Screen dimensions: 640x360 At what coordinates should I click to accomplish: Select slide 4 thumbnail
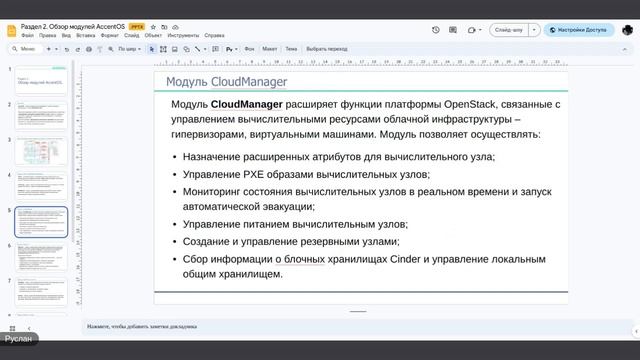click(41, 187)
